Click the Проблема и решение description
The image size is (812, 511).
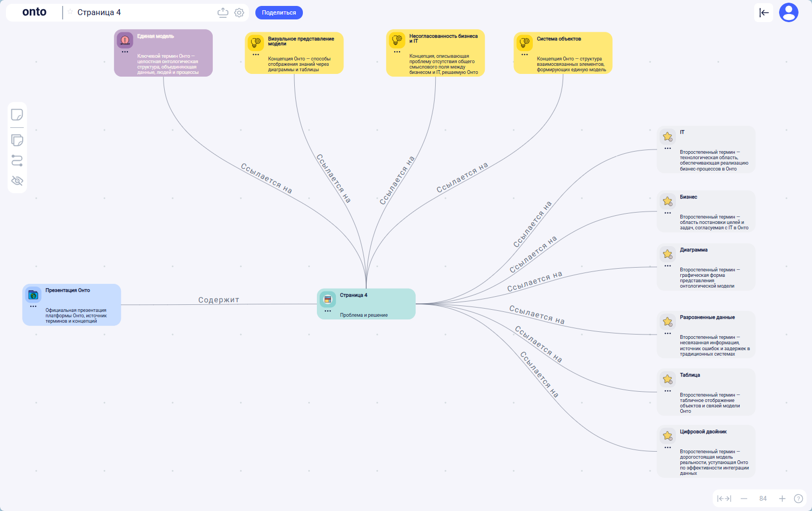(x=364, y=315)
